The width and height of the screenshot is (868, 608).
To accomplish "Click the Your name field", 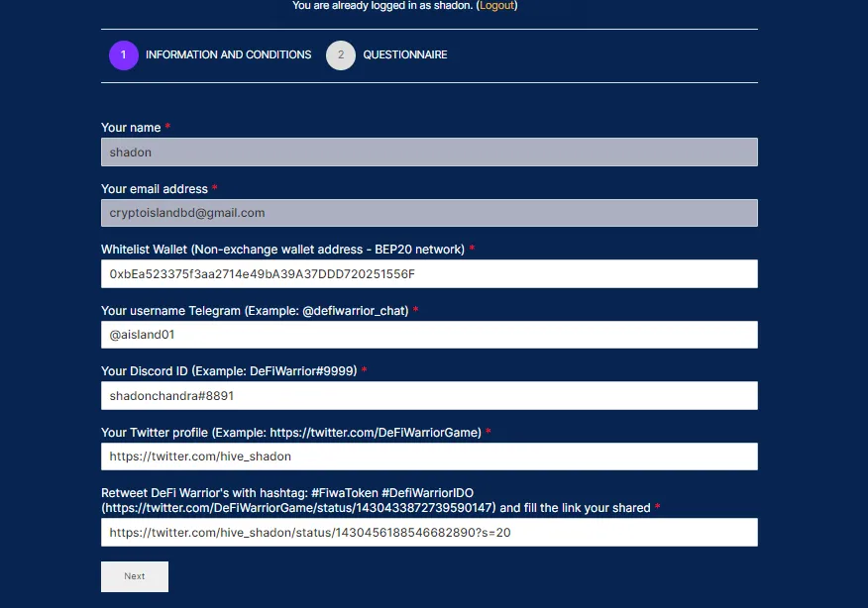I will point(429,152).
